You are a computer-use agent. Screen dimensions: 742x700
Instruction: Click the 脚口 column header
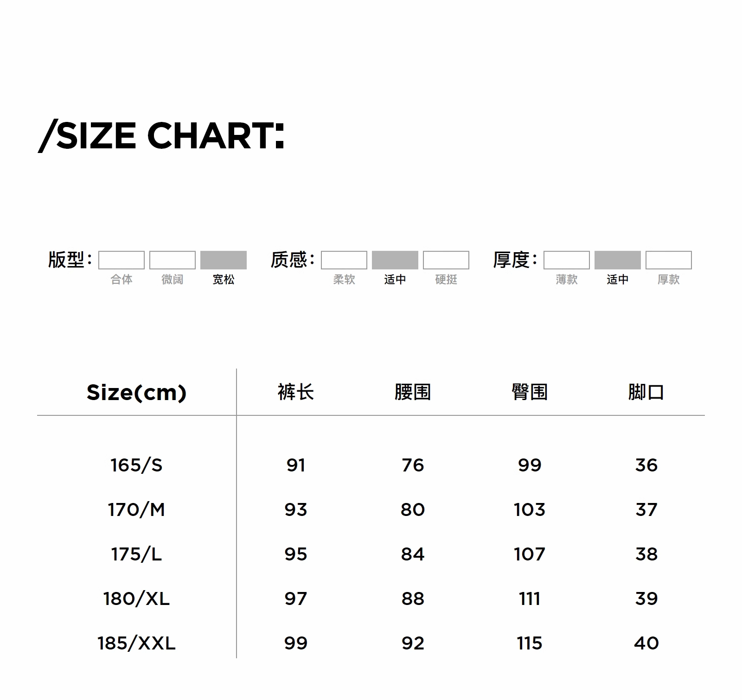coord(646,393)
